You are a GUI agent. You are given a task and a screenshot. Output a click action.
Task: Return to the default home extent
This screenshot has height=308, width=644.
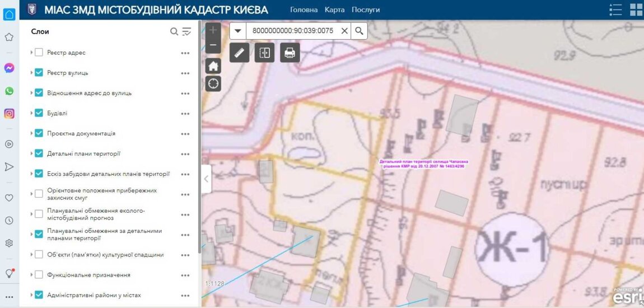pos(213,66)
